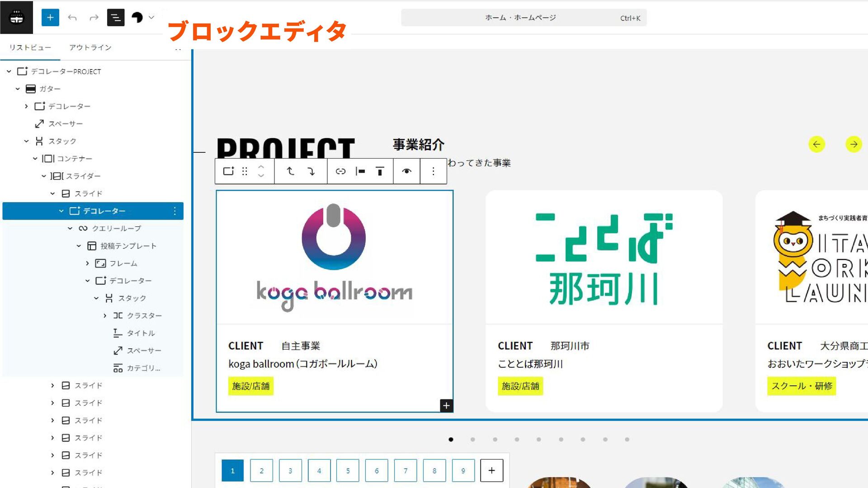Click the link icon in block toolbar
Viewport: 868px width, 488px height.
click(340, 171)
